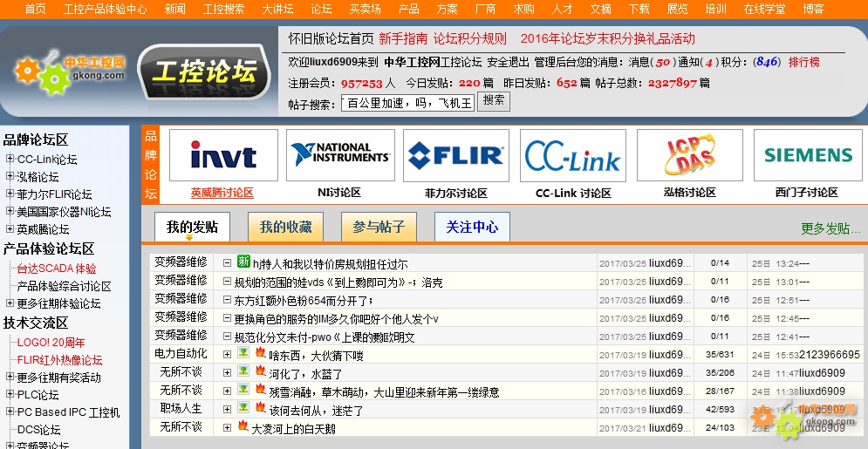Open the 工控论坛 logo banner
Screen dimensions: 868x449
pyautogui.click(x=204, y=72)
